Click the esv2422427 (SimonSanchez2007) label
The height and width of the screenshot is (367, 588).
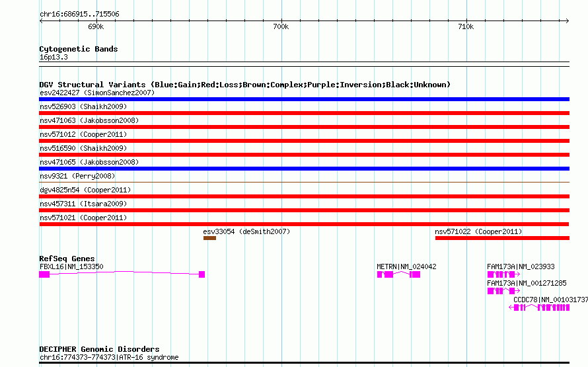pos(97,93)
